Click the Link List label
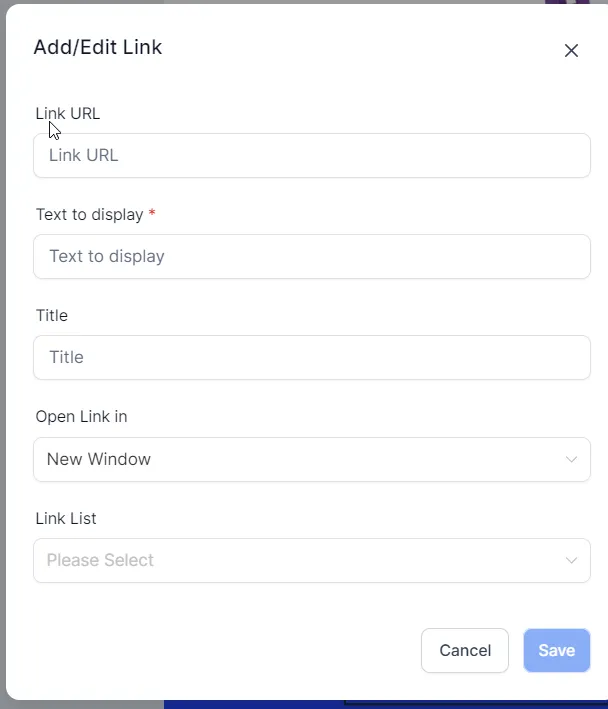 click(x=66, y=519)
